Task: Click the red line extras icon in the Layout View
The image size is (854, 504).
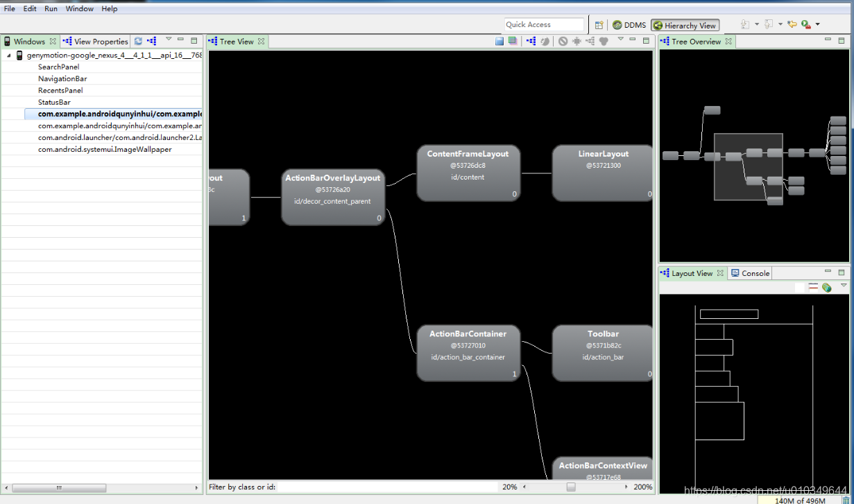Action: point(813,287)
